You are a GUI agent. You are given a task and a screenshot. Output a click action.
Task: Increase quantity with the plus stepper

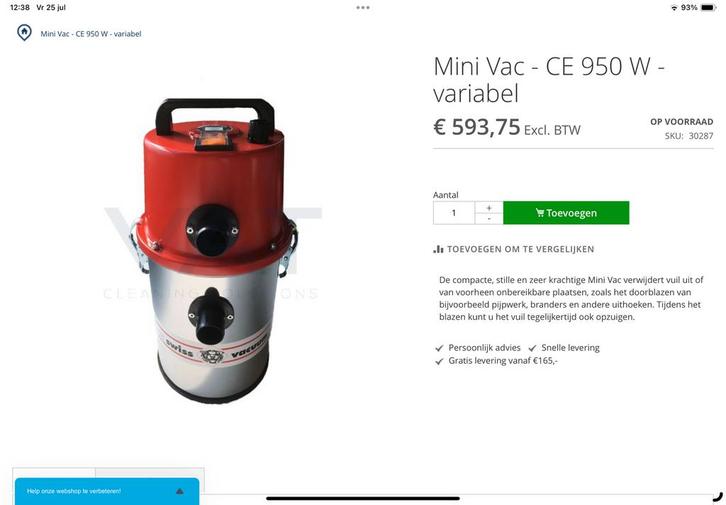[x=489, y=207]
